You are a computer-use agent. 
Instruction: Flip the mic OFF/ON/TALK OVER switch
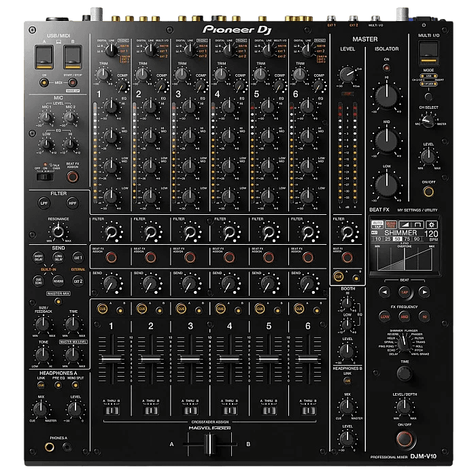45,177
